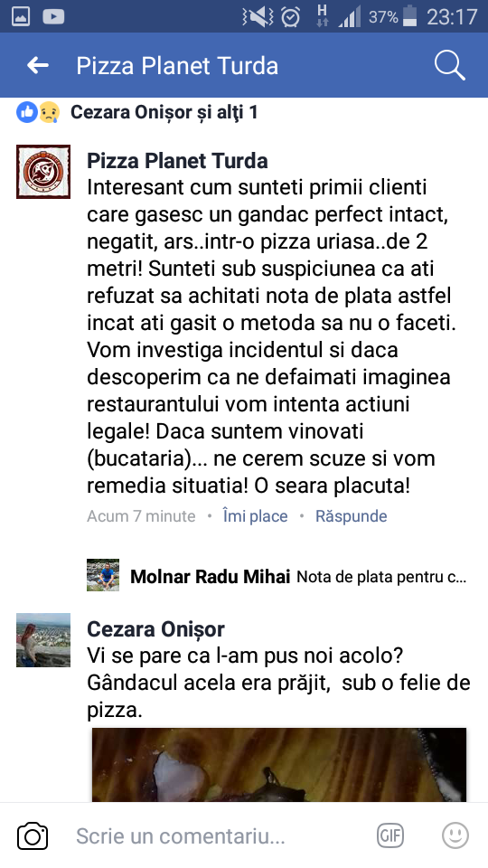Open the GIF picker icon
This screenshot has height=868, width=488.
pyautogui.click(x=390, y=835)
